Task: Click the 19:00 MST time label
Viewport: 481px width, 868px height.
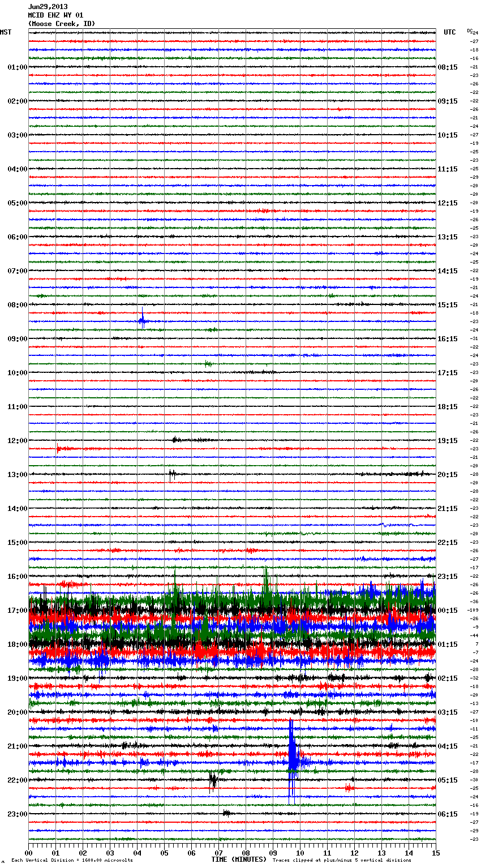Action: point(18,678)
